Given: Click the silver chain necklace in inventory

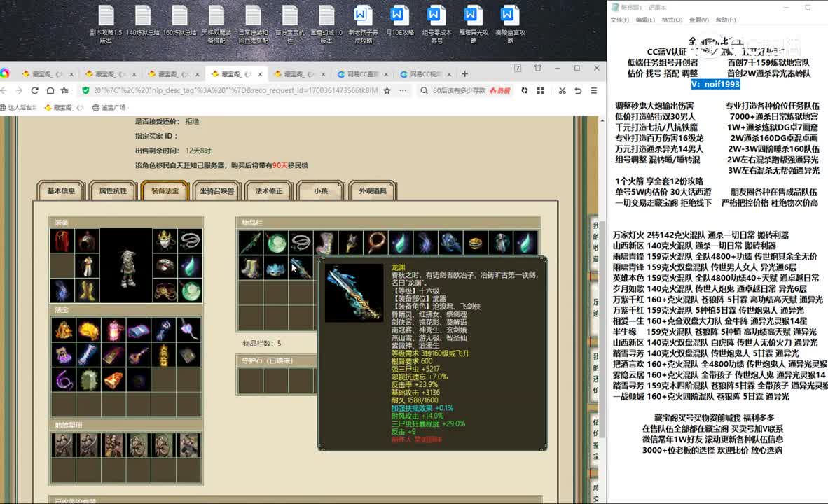Looking at the screenshot, I should [x=301, y=243].
